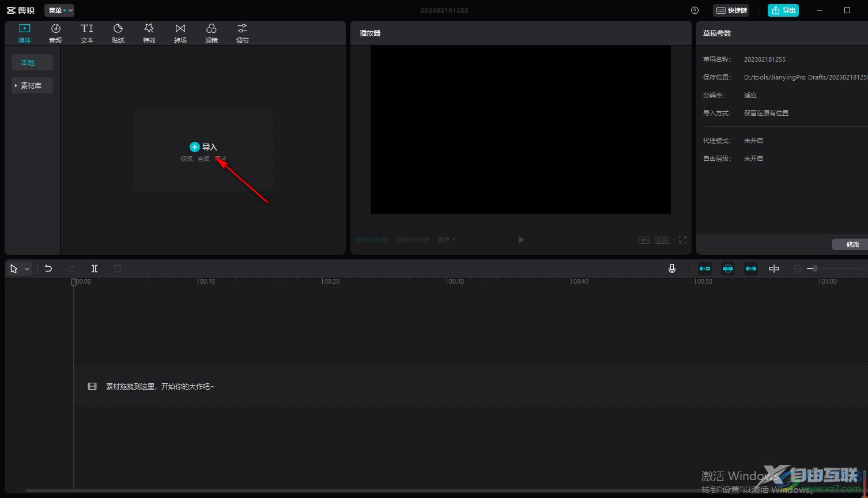
Task: Toggle auto snapping on timeline
Action: pyautogui.click(x=728, y=269)
